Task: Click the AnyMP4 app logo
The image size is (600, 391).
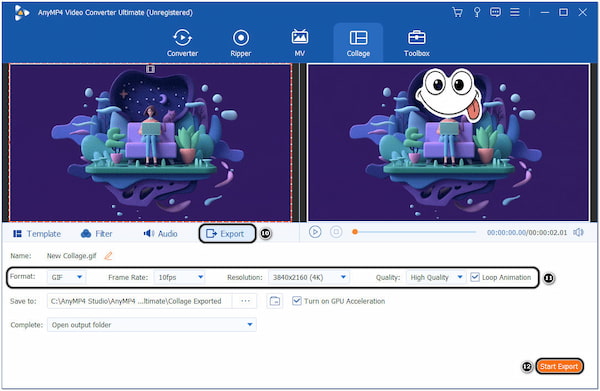Action: [21, 13]
